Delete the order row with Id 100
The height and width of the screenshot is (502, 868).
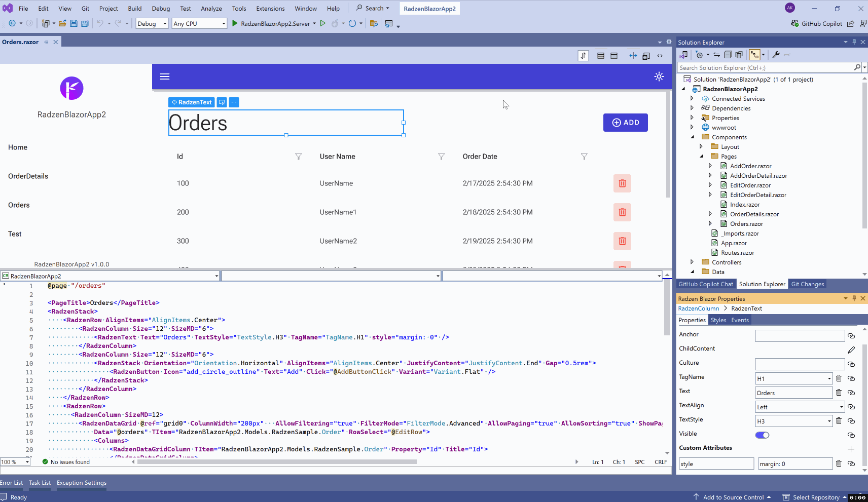tap(622, 183)
